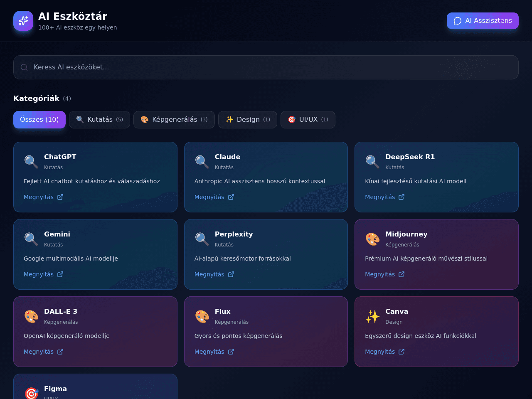The width and height of the screenshot is (532, 399).
Task: Click the Midjourney card title
Action: [406, 234]
